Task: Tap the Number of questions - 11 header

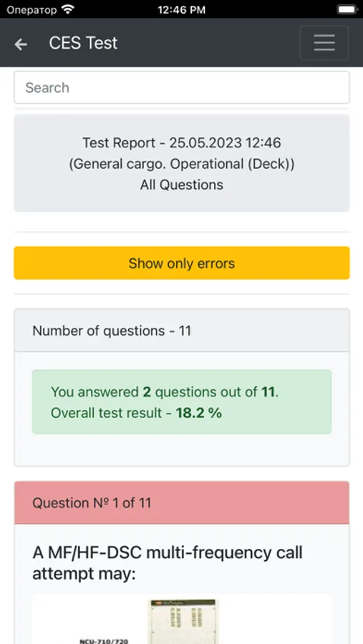Action: [182, 331]
